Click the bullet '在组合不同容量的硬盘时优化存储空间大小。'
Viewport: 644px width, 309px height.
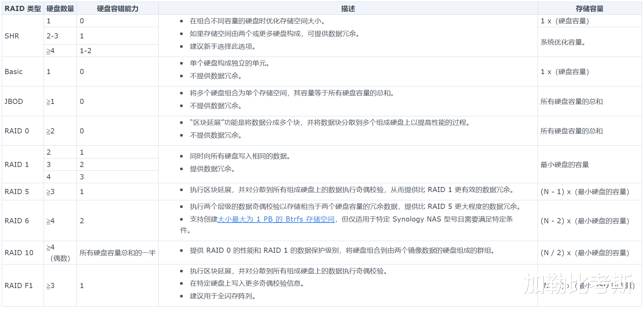pyautogui.click(x=257, y=21)
